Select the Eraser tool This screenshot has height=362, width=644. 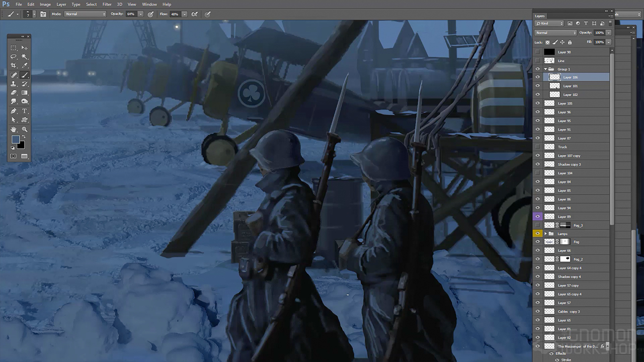(14, 93)
